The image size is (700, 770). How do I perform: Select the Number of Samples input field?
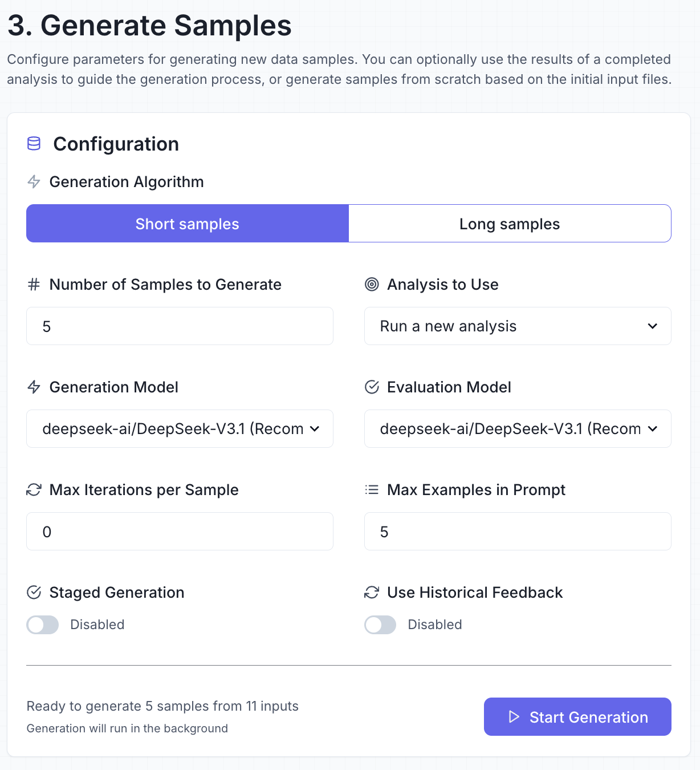tap(180, 326)
